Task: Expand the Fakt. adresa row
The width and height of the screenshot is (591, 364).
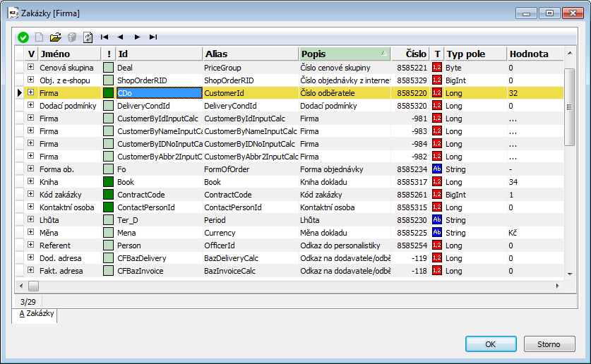Action: click(x=30, y=270)
